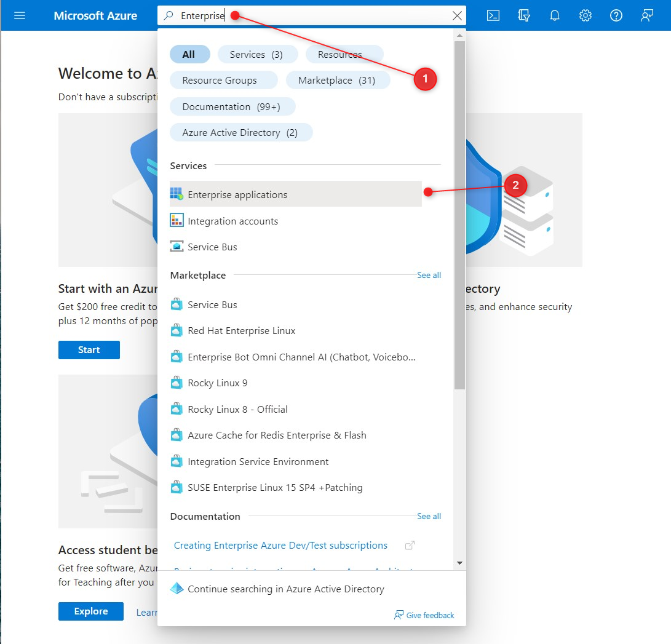Image resolution: width=671 pixels, height=644 pixels.
Task: Open the Integration accounts service
Action: coord(232,221)
